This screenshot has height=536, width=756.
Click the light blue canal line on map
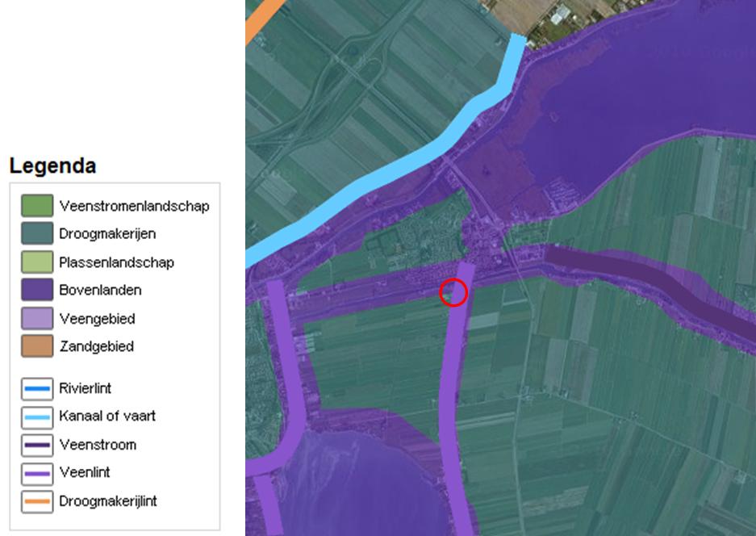400,166
